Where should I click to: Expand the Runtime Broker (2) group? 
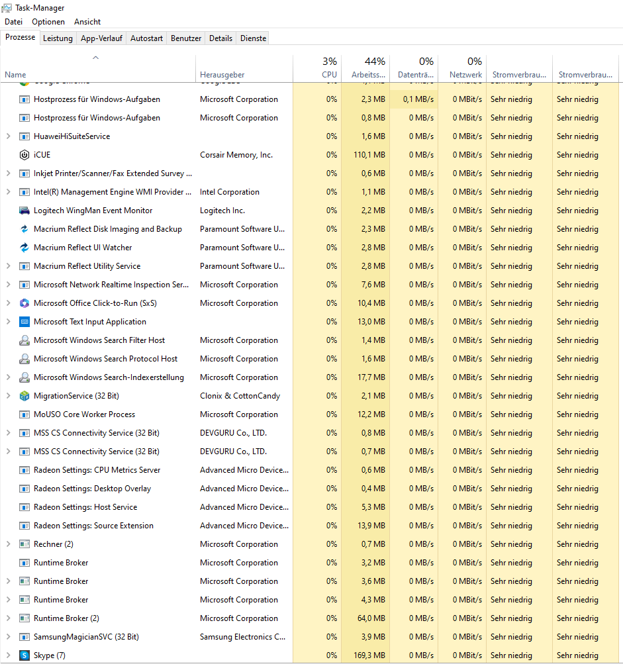click(x=8, y=618)
